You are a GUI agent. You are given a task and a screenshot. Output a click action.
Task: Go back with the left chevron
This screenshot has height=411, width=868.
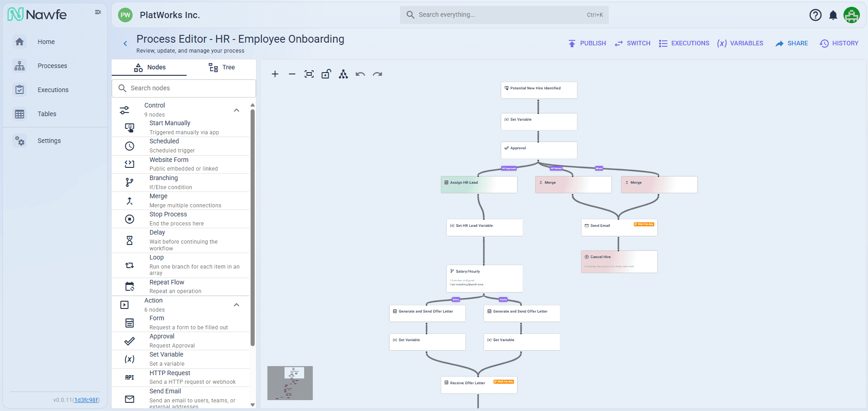tap(125, 44)
